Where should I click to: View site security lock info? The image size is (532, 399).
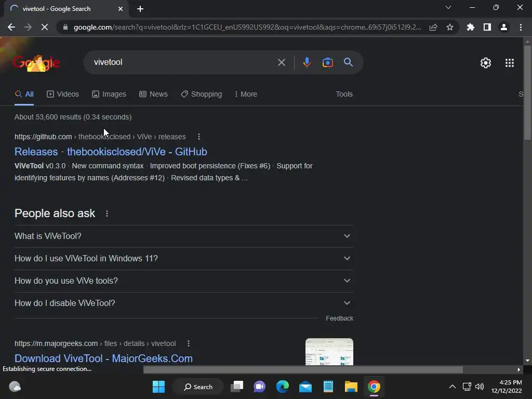[65, 27]
